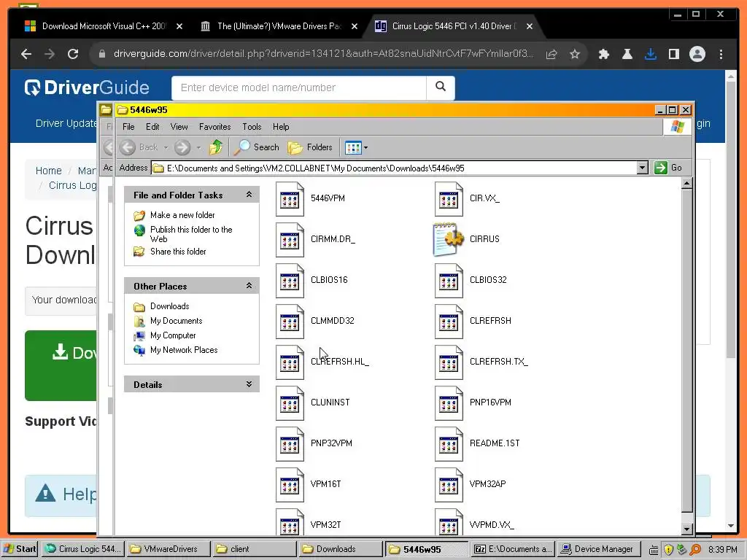Open the Edit menu in Explorer

click(x=152, y=127)
